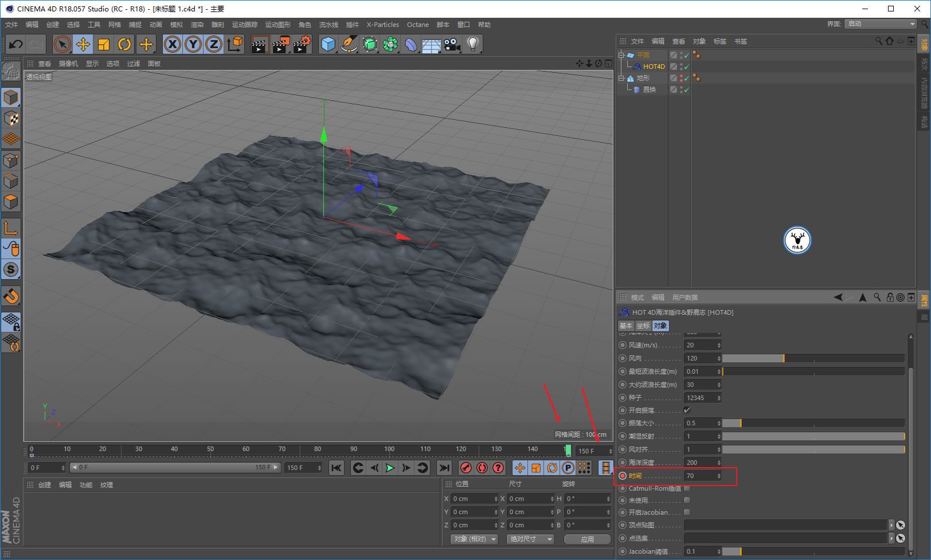Toggle autokeying button

click(x=482, y=468)
